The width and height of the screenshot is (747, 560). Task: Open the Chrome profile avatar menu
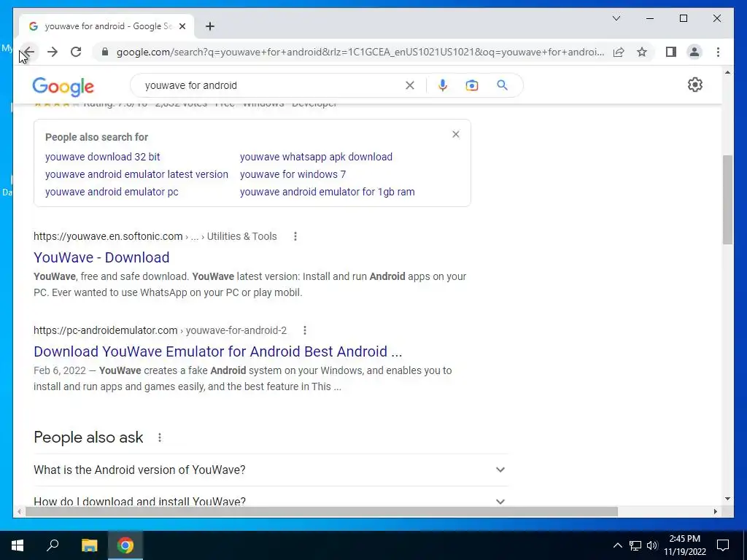[x=694, y=52]
